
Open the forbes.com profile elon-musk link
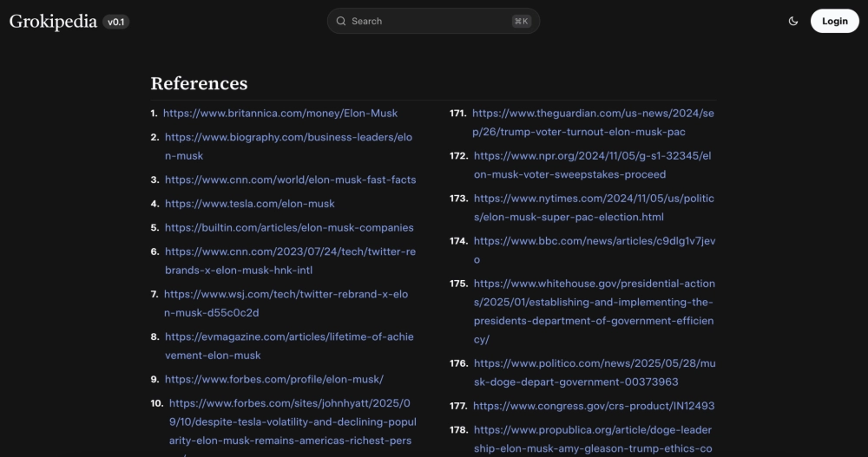pyautogui.click(x=273, y=380)
